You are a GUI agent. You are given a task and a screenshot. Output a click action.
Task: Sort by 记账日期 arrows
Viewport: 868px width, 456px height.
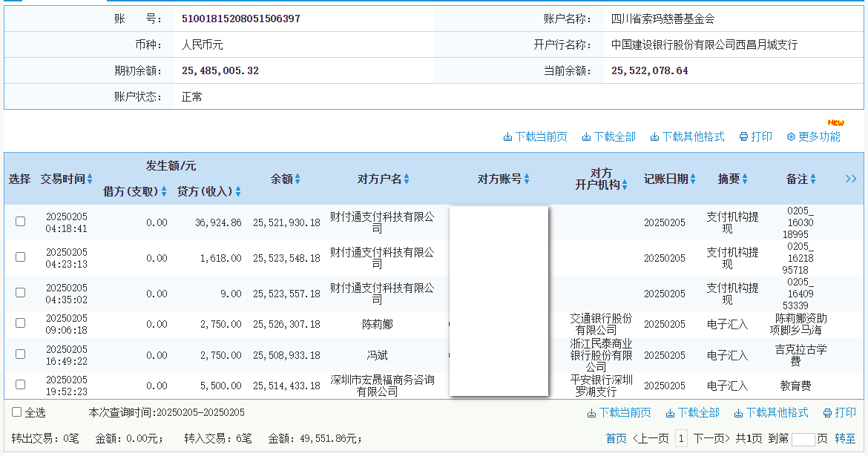tap(692, 179)
